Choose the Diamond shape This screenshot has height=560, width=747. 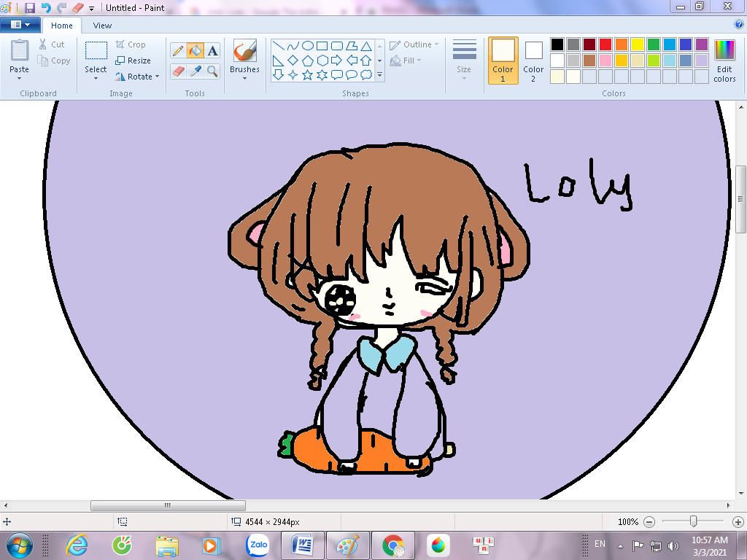point(293,61)
